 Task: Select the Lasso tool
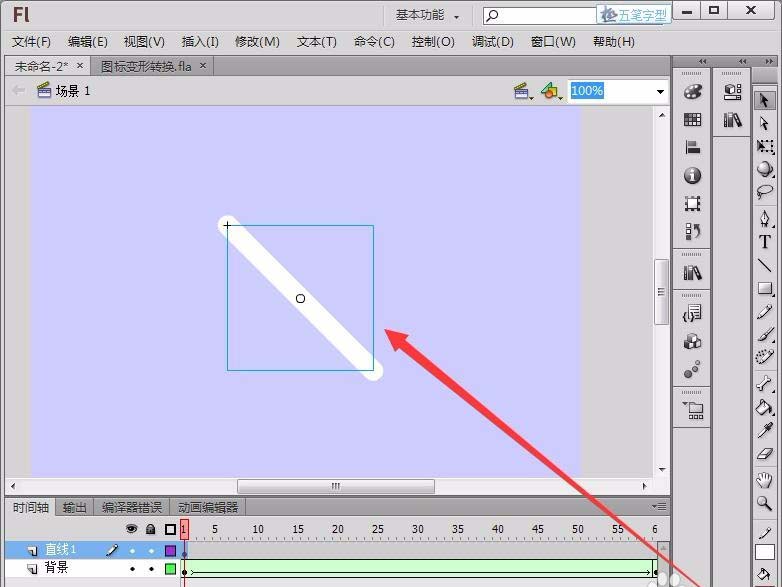[x=764, y=192]
